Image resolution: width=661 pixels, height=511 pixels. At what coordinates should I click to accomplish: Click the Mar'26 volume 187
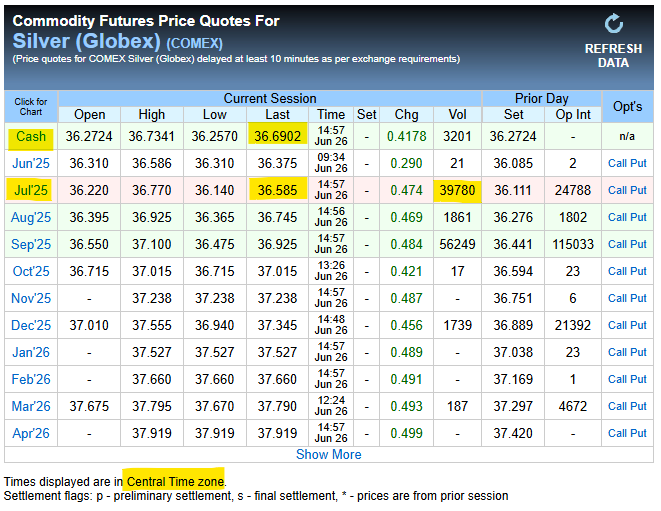[x=457, y=406]
